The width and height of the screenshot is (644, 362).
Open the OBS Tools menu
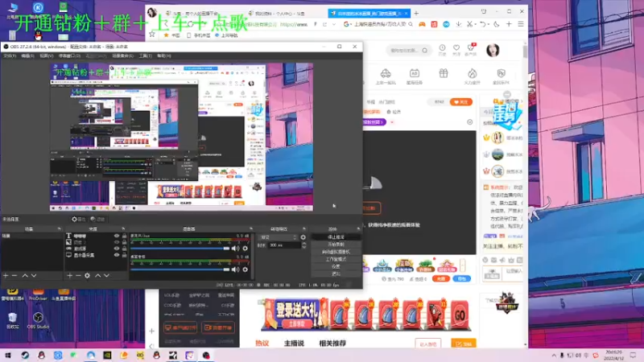point(145,56)
